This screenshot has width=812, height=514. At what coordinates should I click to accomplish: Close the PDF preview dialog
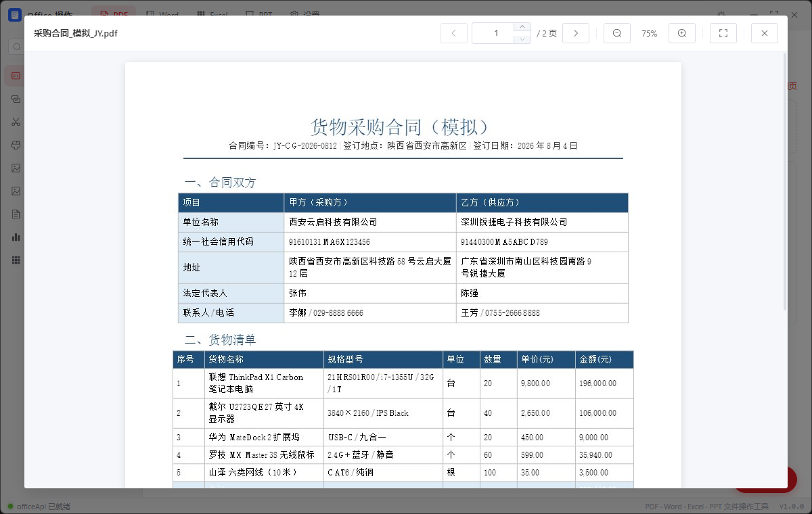pos(765,33)
